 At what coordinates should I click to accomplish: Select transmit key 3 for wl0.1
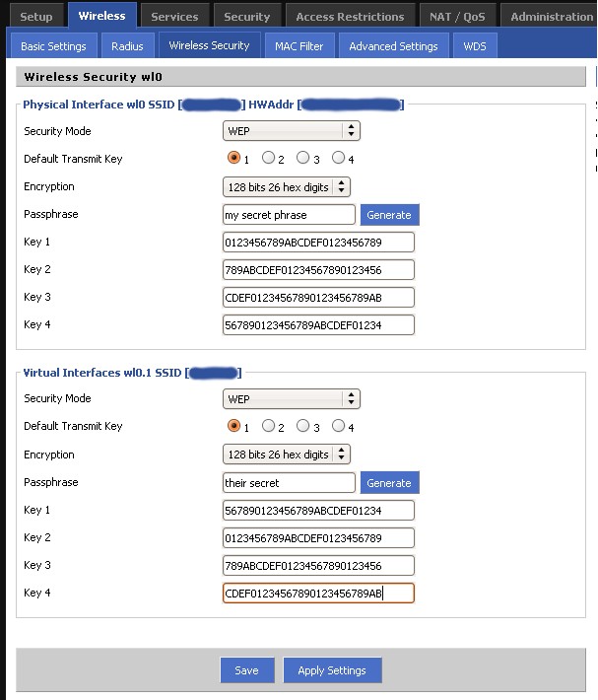tap(302, 426)
